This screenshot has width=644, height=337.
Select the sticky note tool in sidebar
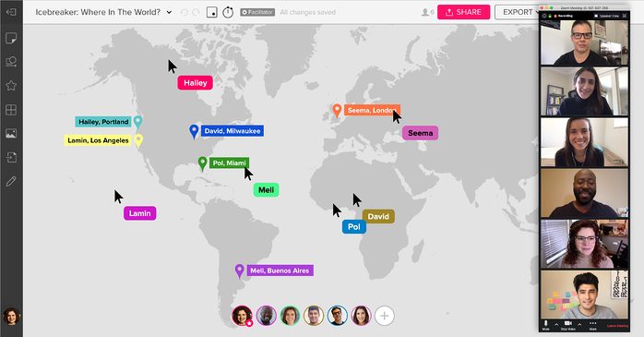(11, 38)
